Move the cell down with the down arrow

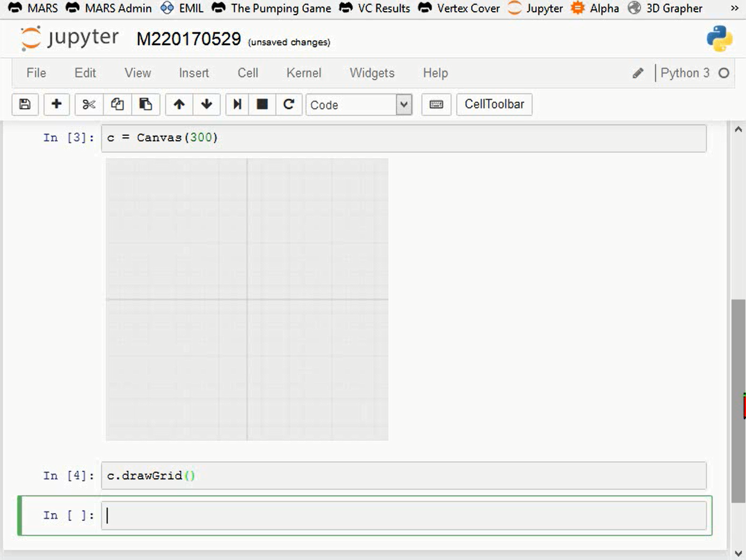[x=207, y=104]
